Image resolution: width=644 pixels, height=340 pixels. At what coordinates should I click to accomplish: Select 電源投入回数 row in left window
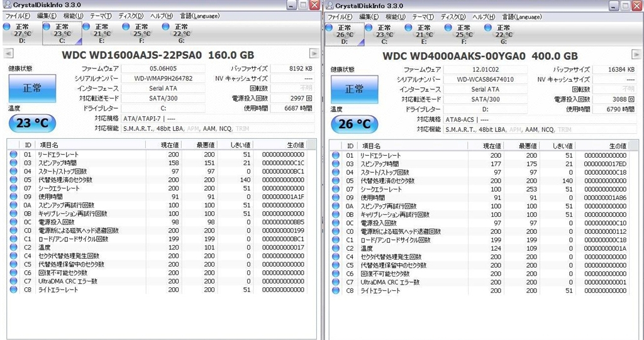[x=157, y=222]
